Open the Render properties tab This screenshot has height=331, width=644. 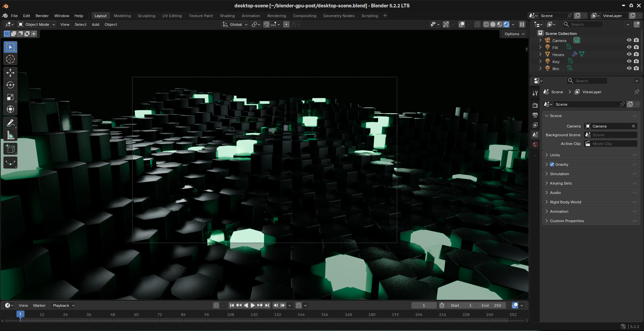[x=535, y=105]
